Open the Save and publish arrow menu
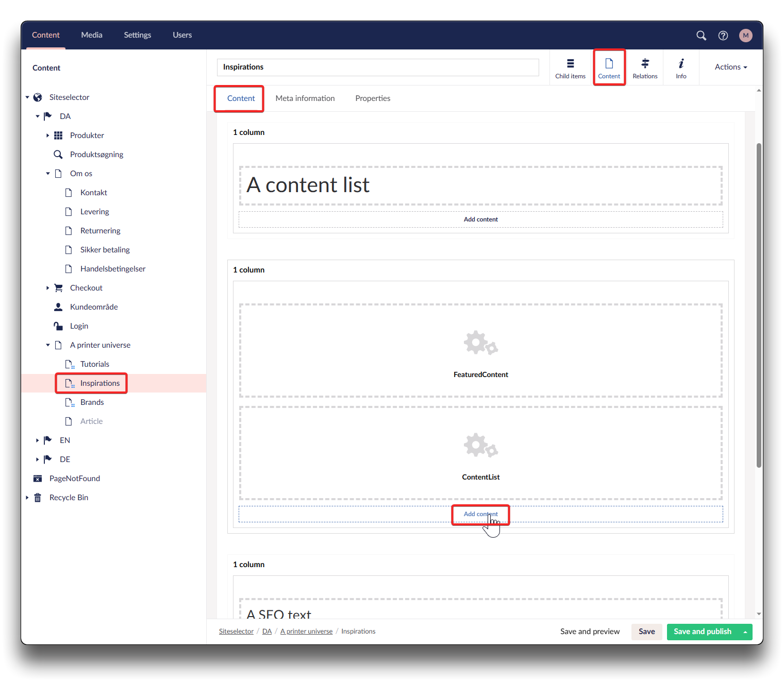Image resolution: width=784 pixels, height=682 pixels. [745, 632]
